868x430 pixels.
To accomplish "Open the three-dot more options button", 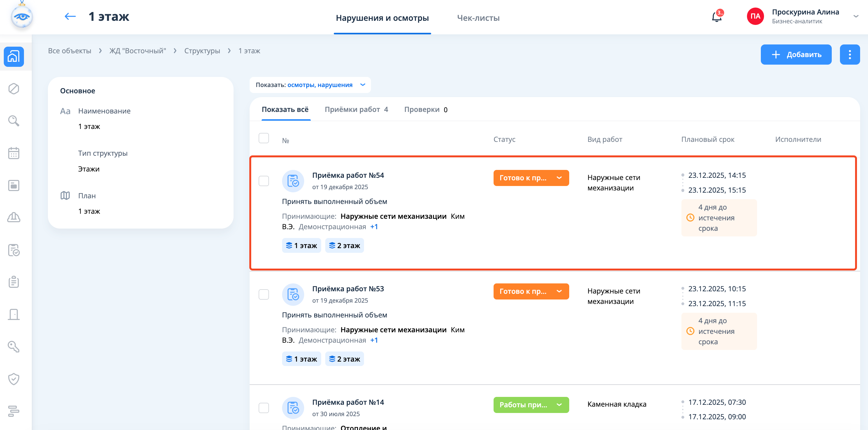I will tap(849, 55).
